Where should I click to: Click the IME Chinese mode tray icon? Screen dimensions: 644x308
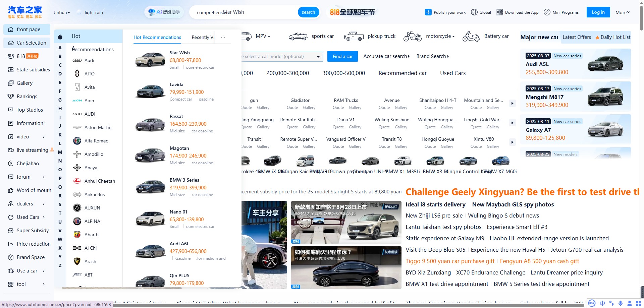602,303
